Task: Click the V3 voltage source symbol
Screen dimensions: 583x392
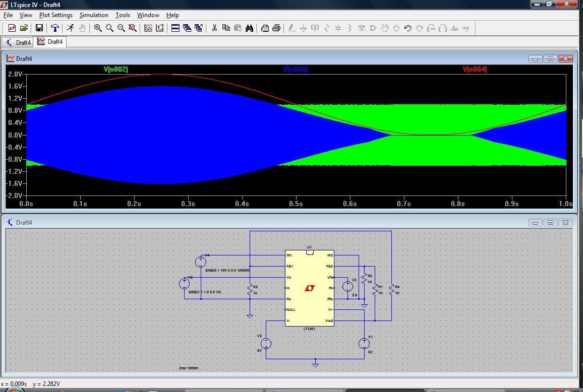Action: click(347, 286)
